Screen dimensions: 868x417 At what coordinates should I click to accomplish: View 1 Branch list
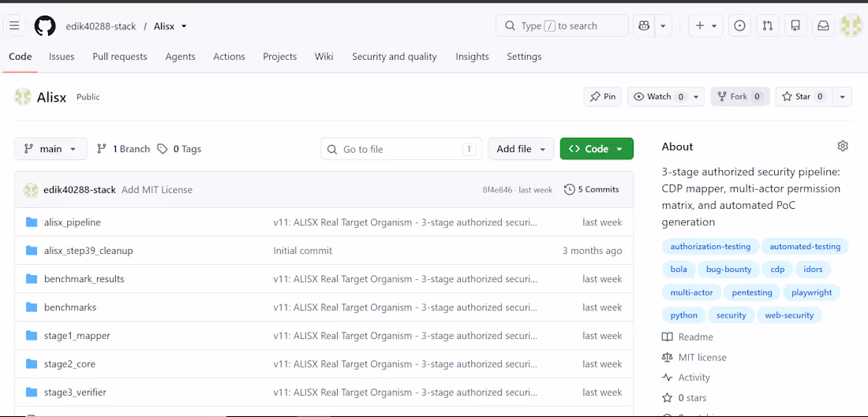click(x=123, y=149)
